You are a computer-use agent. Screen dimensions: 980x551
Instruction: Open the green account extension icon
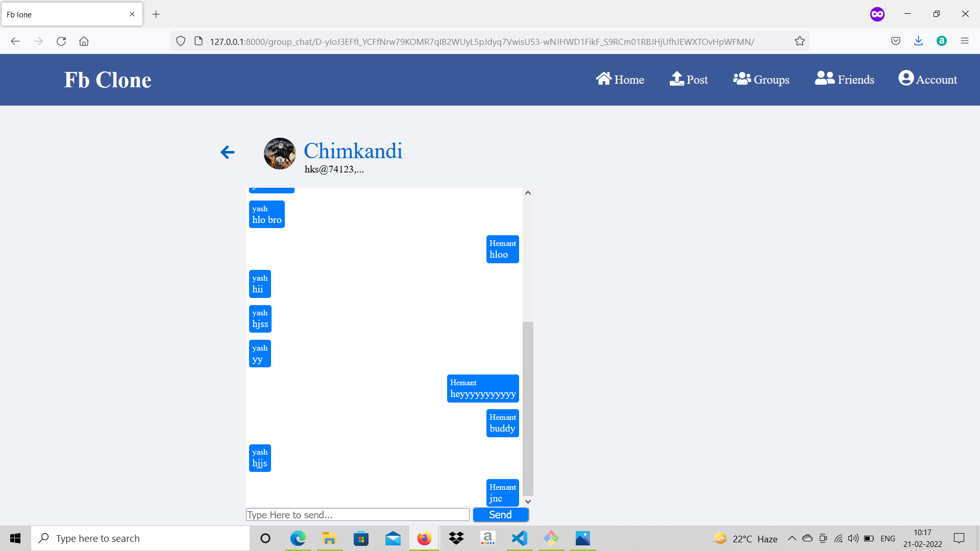pyautogui.click(x=942, y=41)
